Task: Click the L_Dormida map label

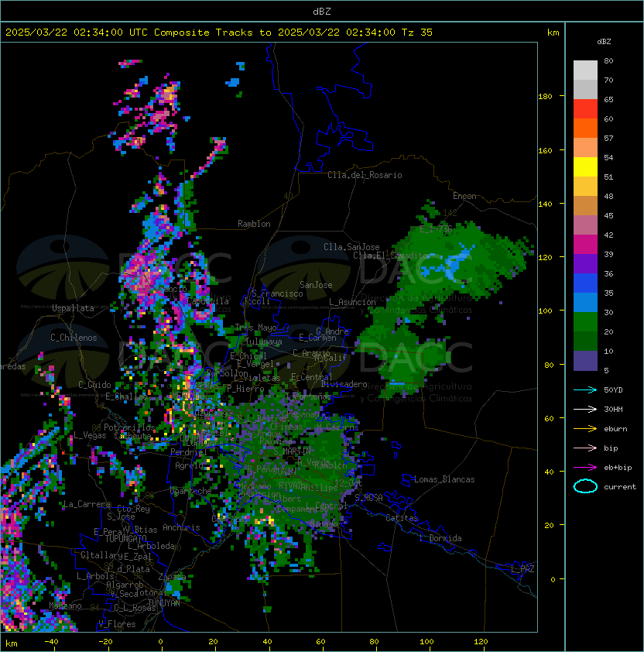Action: (x=440, y=538)
